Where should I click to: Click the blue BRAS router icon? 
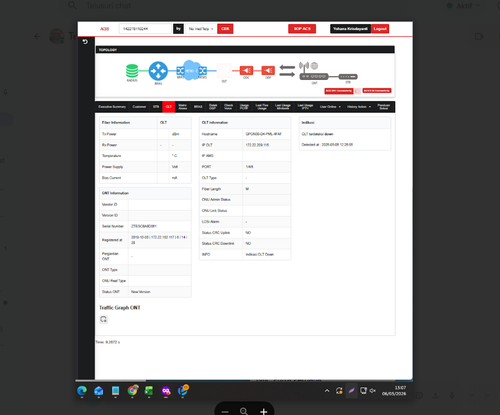[158, 71]
